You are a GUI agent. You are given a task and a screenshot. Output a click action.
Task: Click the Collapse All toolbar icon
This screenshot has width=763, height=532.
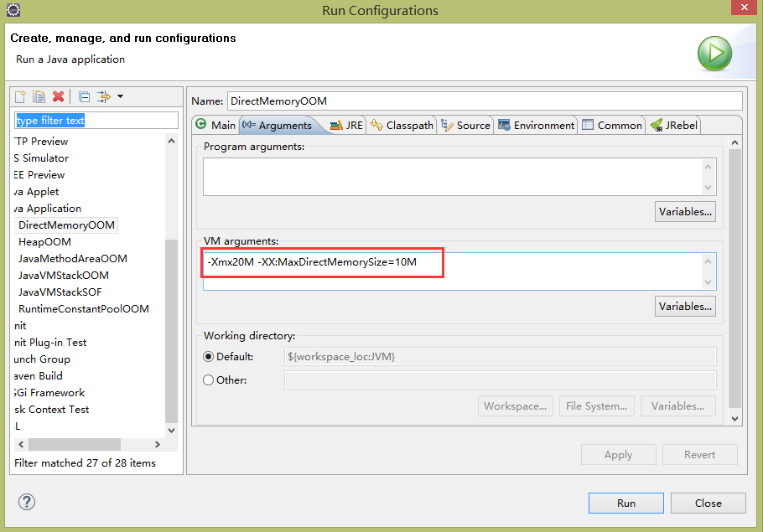pyautogui.click(x=84, y=96)
